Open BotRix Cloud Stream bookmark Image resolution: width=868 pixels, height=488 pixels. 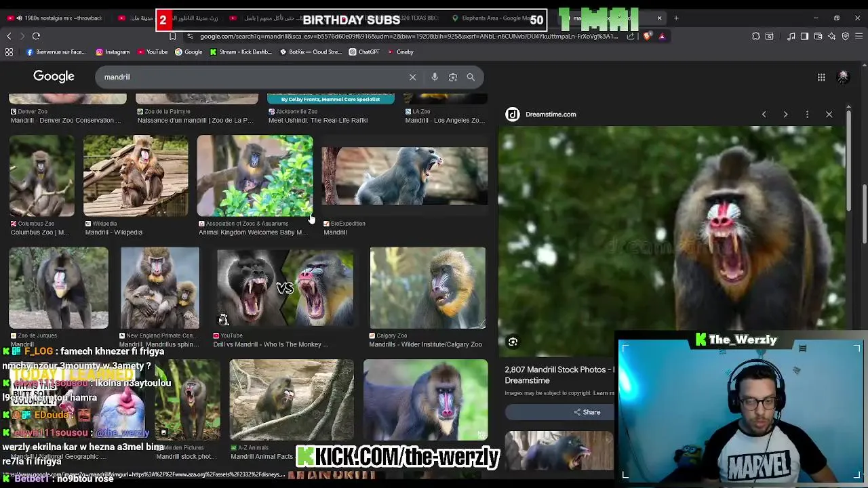(311, 52)
